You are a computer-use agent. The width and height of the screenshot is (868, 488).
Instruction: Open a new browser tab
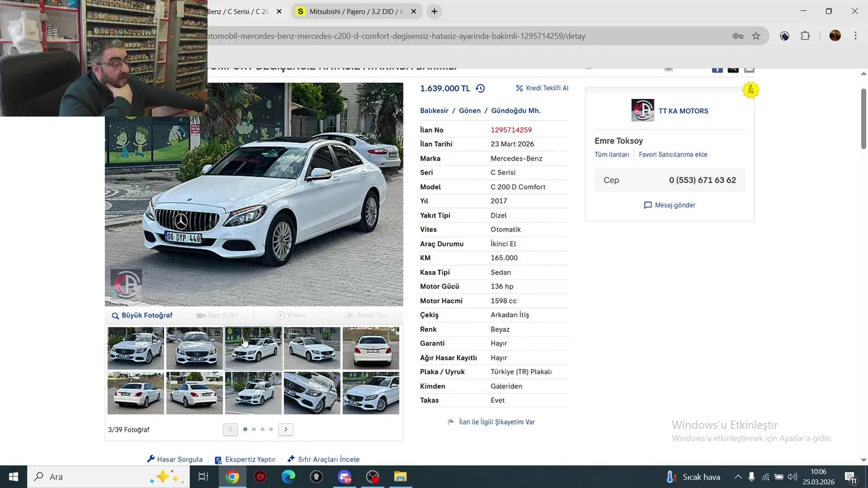434,12
